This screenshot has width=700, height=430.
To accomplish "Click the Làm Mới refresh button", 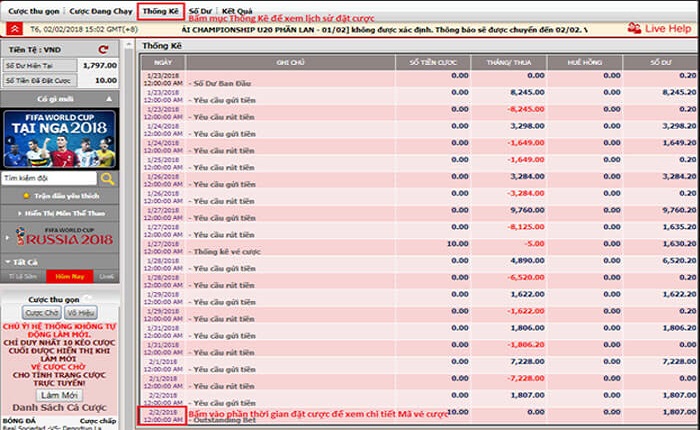I will tap(59, 395).
